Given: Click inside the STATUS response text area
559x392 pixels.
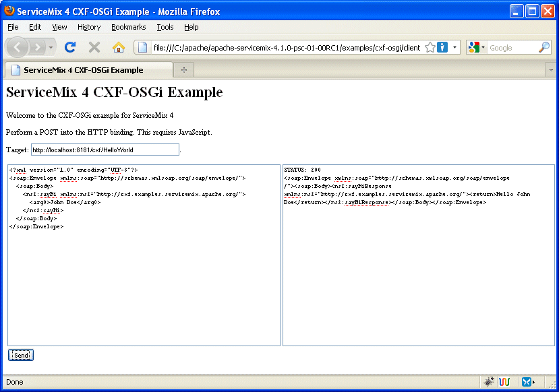Looking at the screenshot, I should click(419, 255).
